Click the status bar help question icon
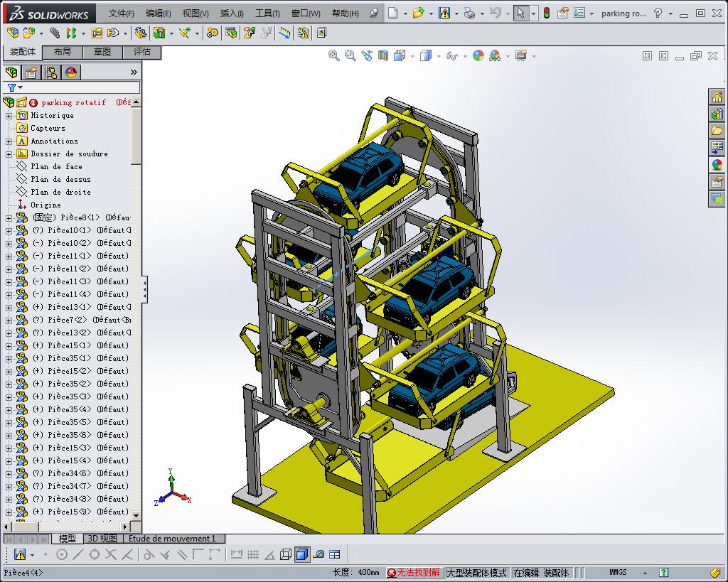The image size is (728, 582). (x=663, y=573)
